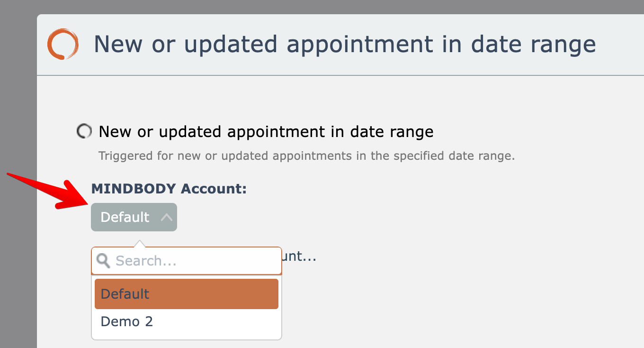This screenshot has height=348, width=644.
Task: Click the 'Triggered for new or updated appointments' description
Action: click(306, 156)
